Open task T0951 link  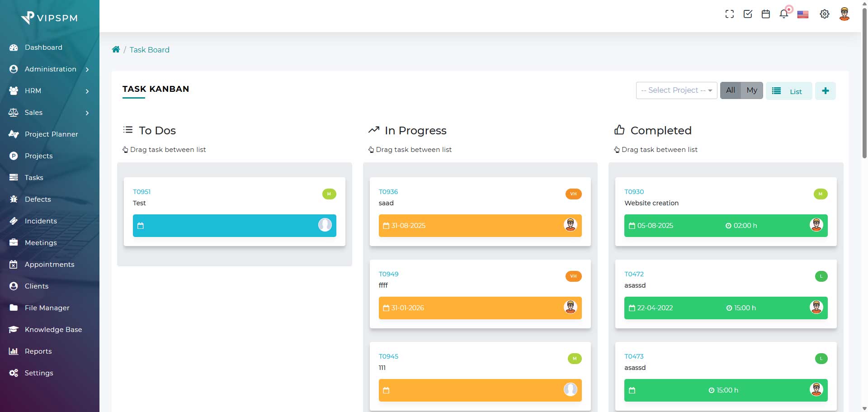pyautogui.click(x=142, y=192)
